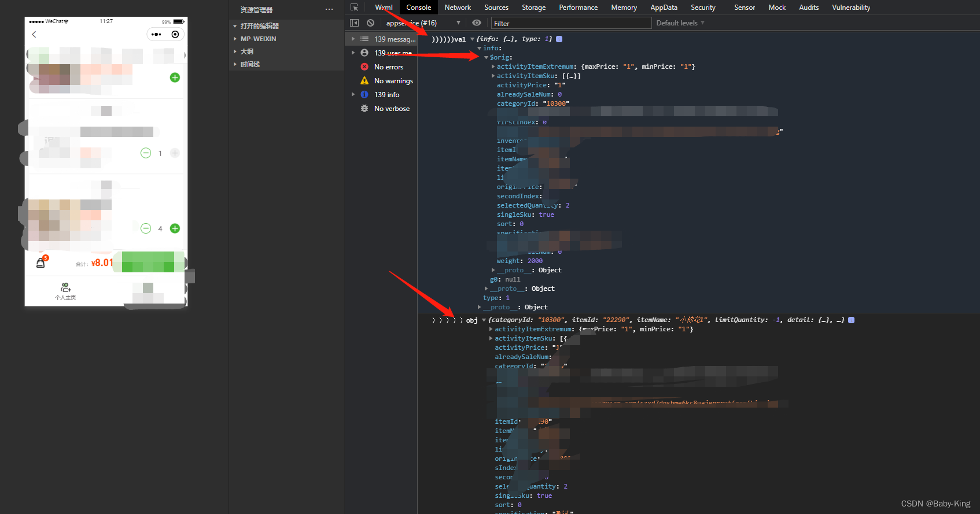This screenshot has height=514, width=980.
Task: Switch to the Performance tab
Action: point(578,8)
